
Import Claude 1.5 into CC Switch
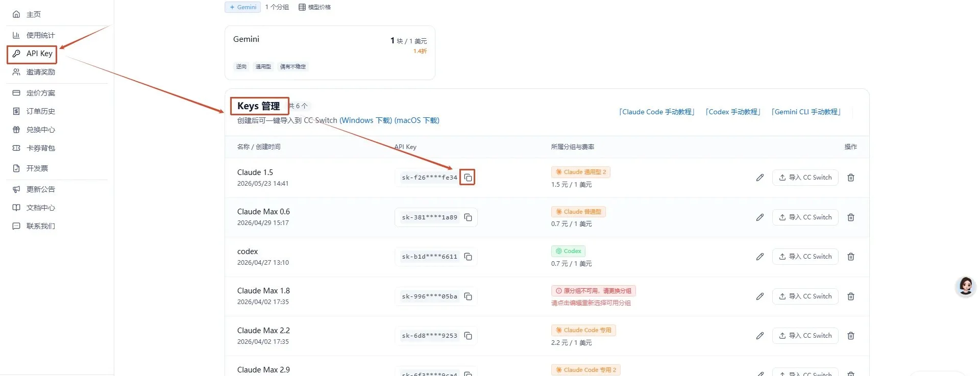(x=805, y=178)
